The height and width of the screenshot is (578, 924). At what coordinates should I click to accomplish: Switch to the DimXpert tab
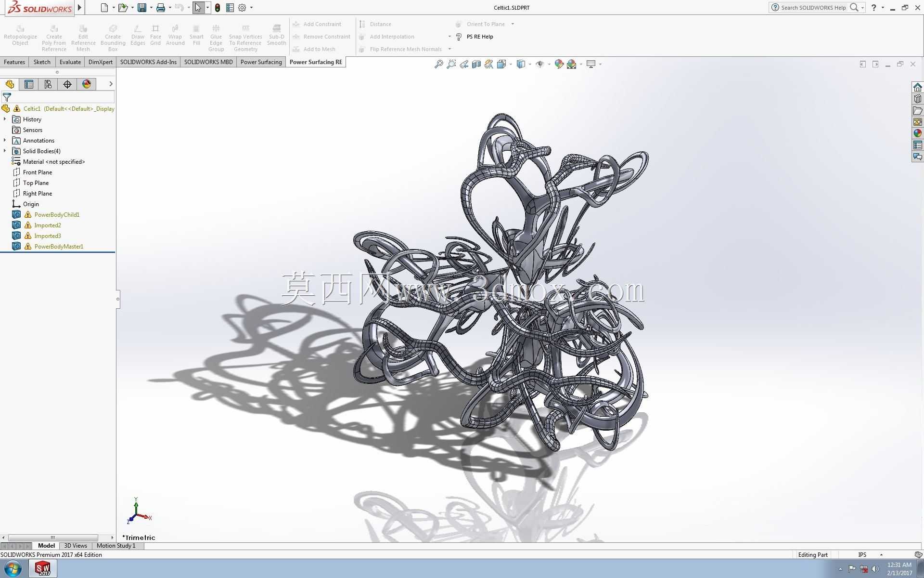[101, 62]
